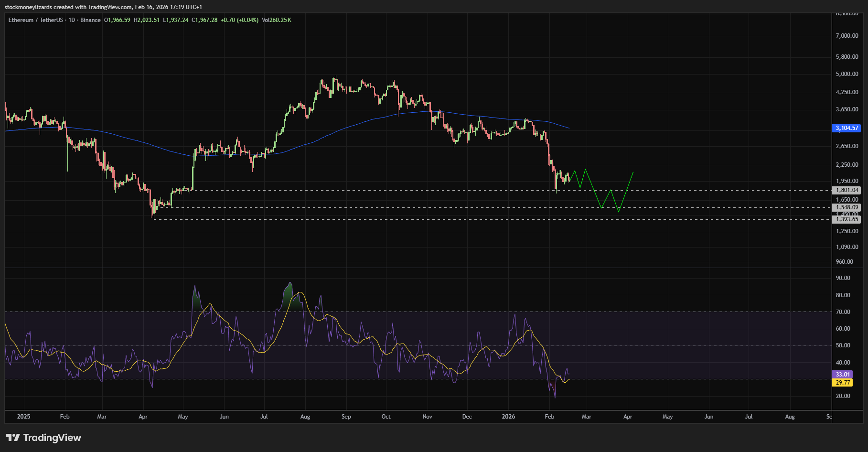Select the low value L1,937.24
This screenshot has width=868, height=452.
pos(176,20)
